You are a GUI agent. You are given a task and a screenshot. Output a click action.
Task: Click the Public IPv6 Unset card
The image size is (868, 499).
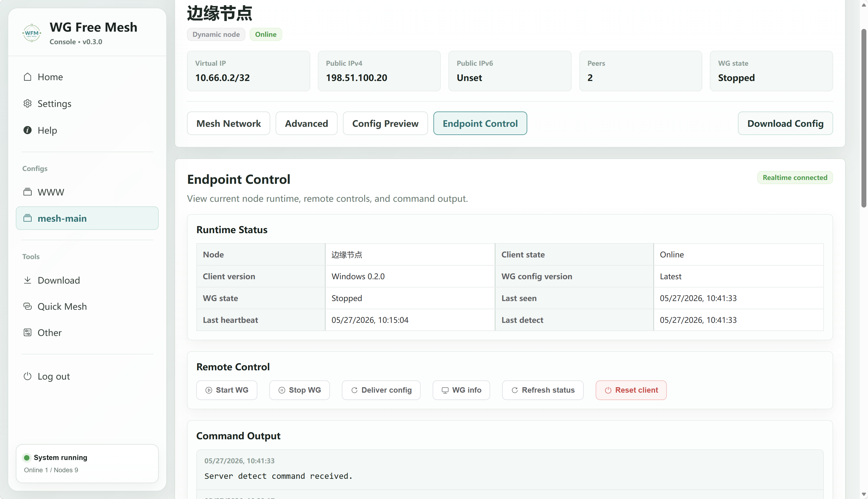tap(510, 71)
